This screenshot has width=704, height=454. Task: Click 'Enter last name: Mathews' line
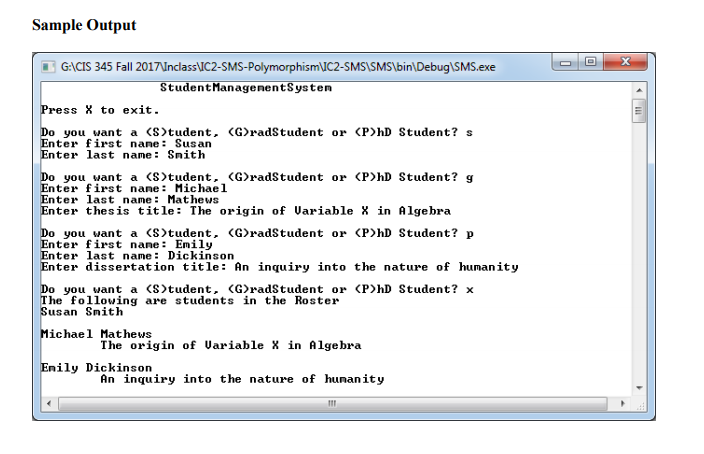point(130,200)
